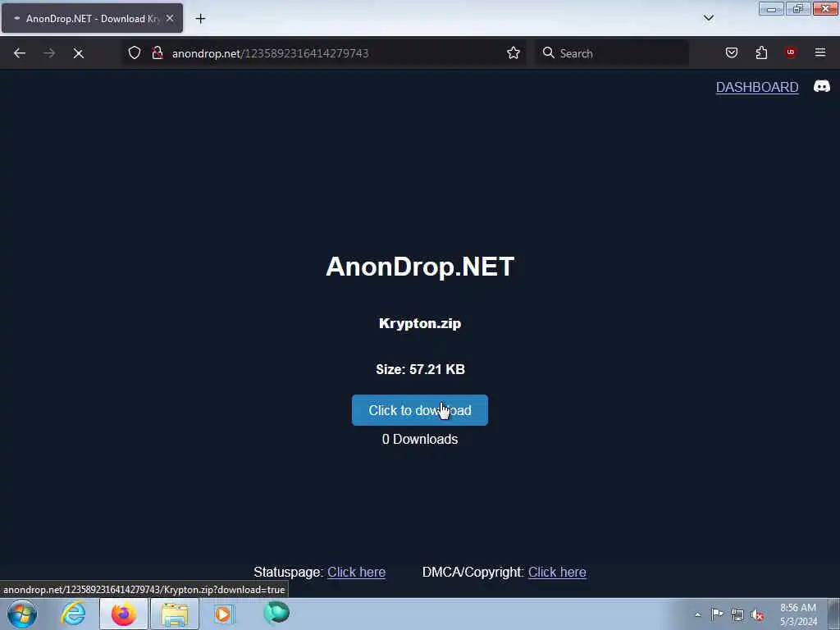Open Windows Media Player from the taskbar

pos(223,614)
